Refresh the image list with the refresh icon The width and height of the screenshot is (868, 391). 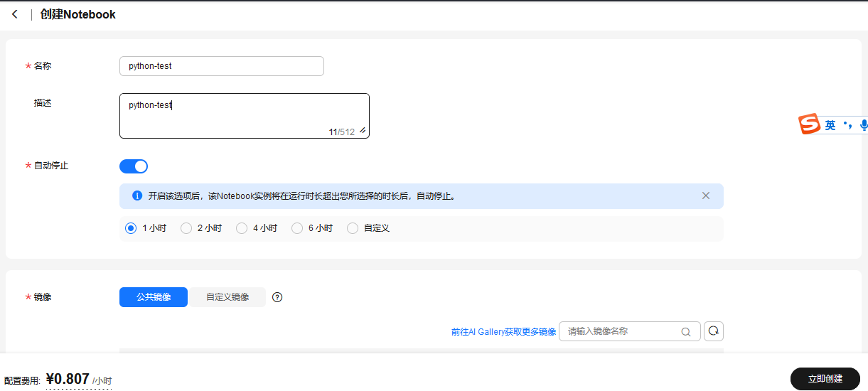(714, 331)
